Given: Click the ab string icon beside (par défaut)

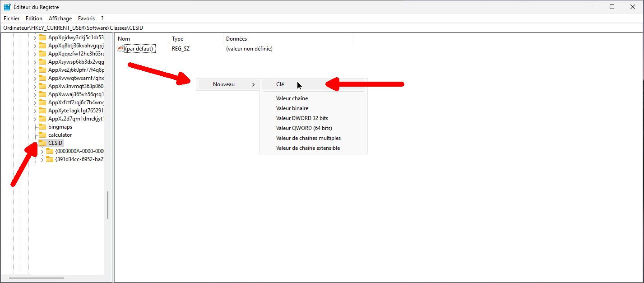Looking at the screenshot, I should (120, 48).
